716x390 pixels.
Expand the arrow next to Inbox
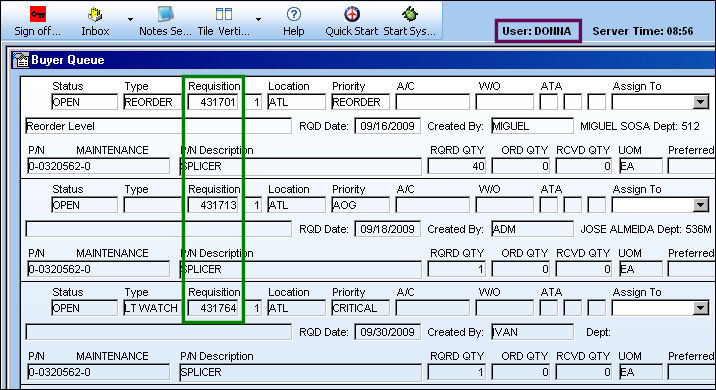130,20
